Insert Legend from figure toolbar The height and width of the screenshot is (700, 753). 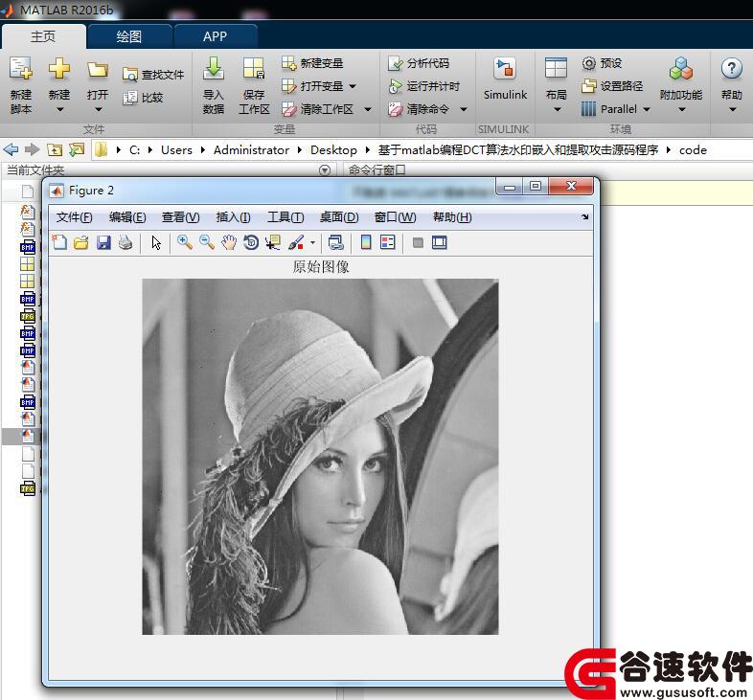(x=388, y=242)
